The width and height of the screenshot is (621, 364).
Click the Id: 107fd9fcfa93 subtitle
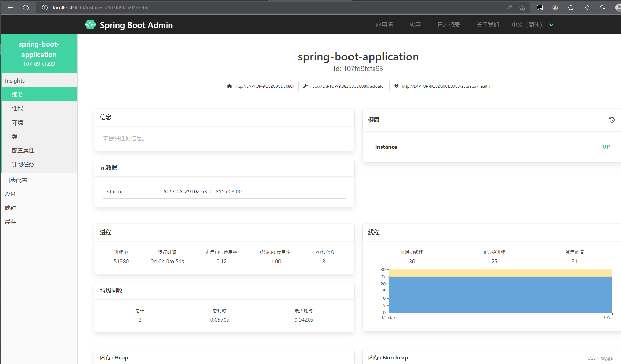pyautogui.click(x=358, y=69)
